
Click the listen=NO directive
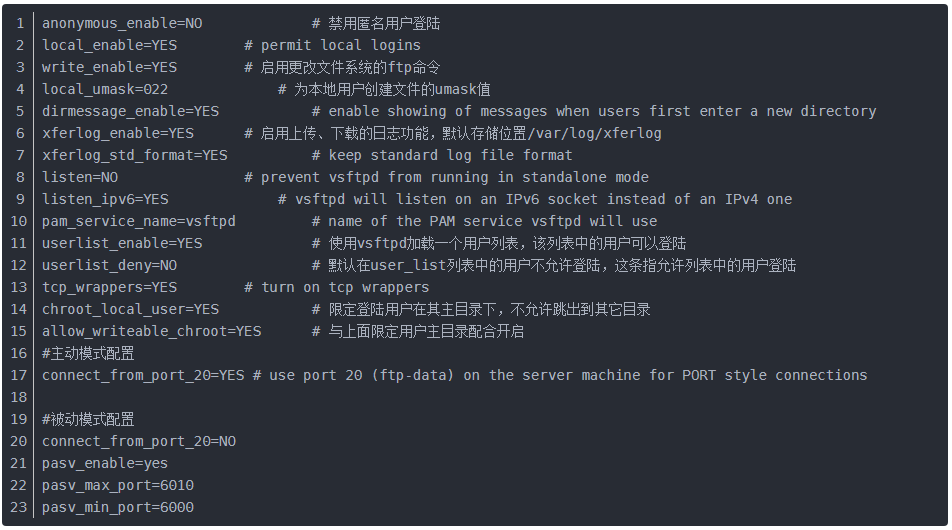tap(80, 177)
